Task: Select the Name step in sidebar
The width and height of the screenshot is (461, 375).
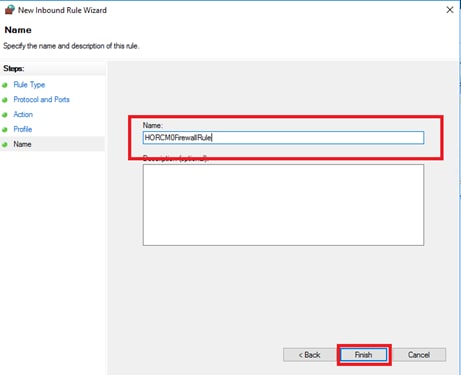Action: pos(22,144)
